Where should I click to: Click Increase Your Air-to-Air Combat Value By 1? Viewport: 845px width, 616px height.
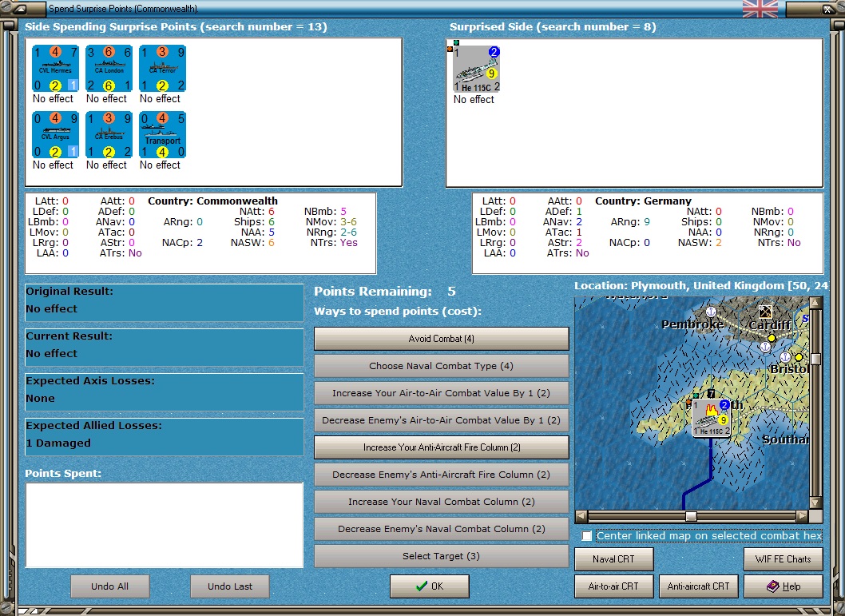pyautogui.click(x=442, y=393)
